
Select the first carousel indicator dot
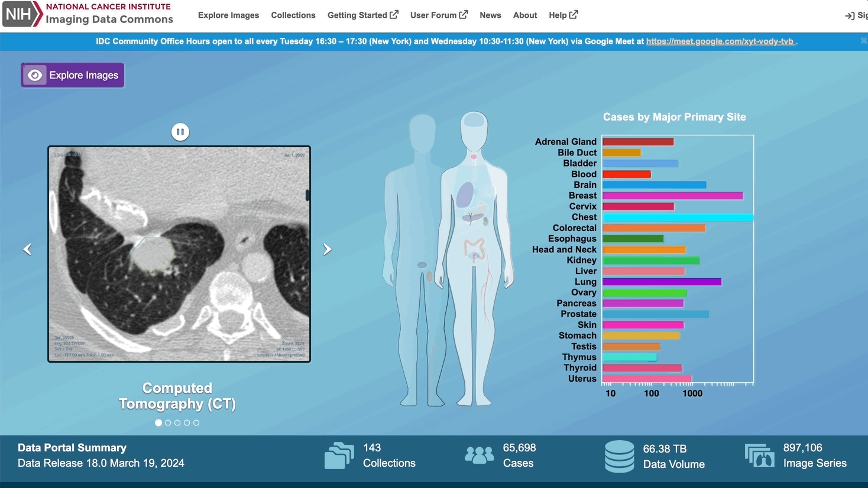point(158,423)
